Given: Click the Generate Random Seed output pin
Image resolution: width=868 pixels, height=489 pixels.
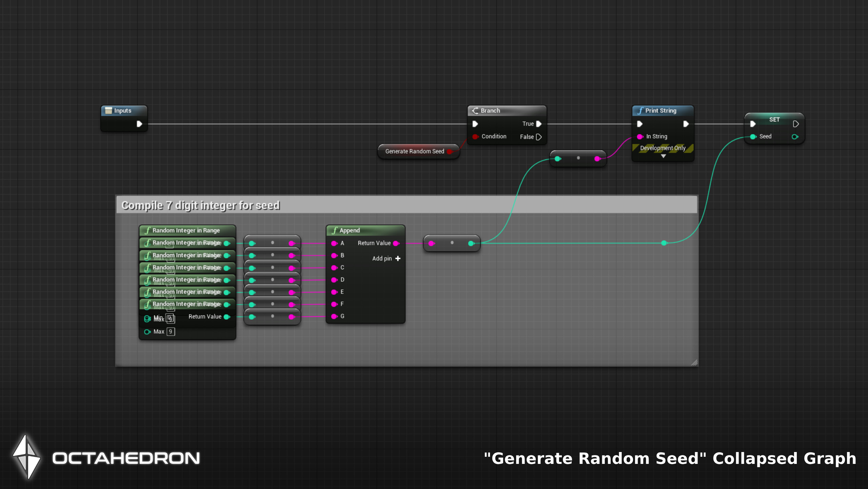Looking at the screenshot, I should pyautogui.click(x=450, y=151).
